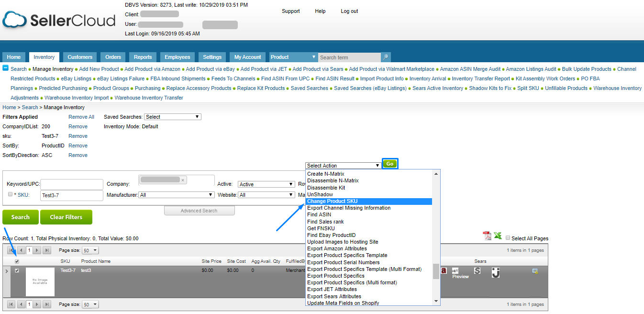The image size is (644, 314).
Task: Click the eBay channel icon above Preview
Action: (x=455, y=270)
